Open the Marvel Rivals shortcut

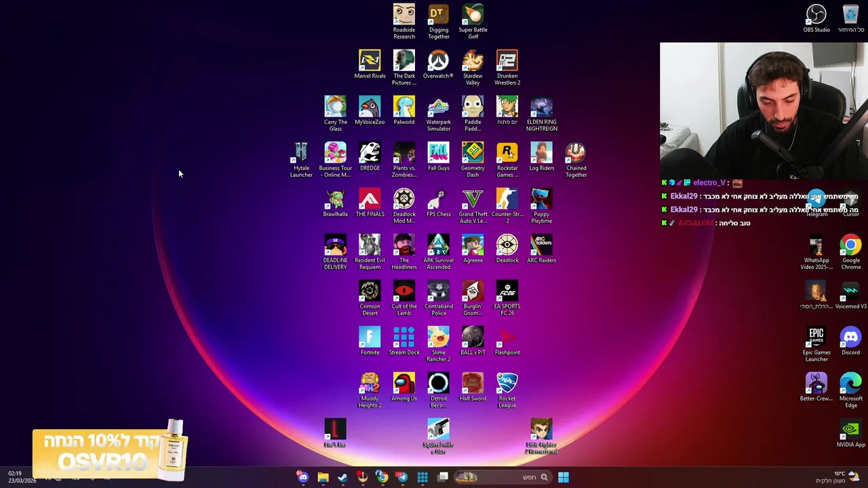(x=370, y=65)
